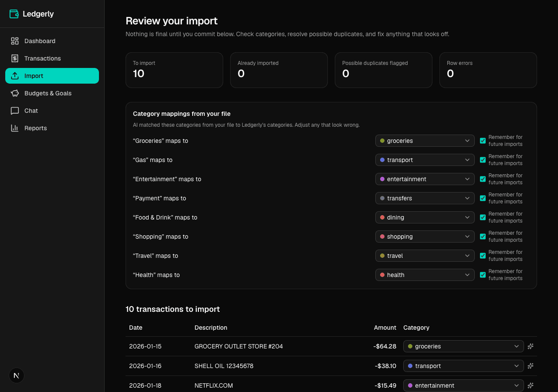Click AI sparkle icon for NETFLIX.COM row
558x392 pixels.
coord(531,385)
